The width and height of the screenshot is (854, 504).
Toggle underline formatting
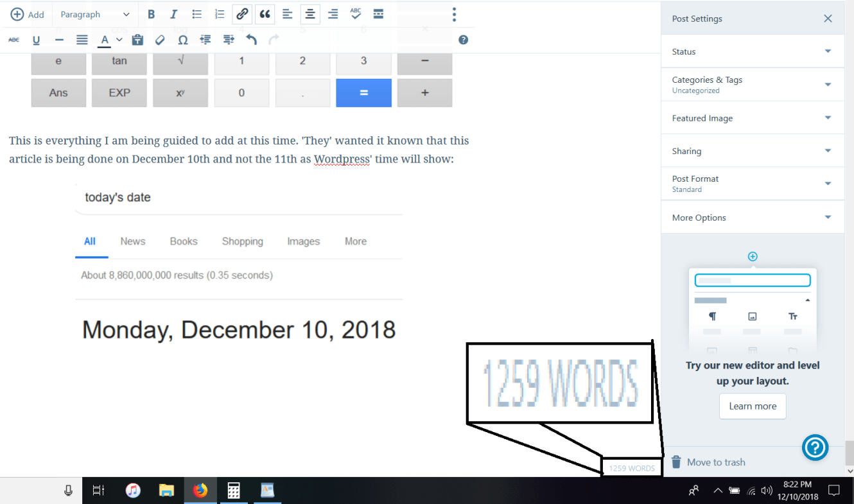(x=36, y=39)
